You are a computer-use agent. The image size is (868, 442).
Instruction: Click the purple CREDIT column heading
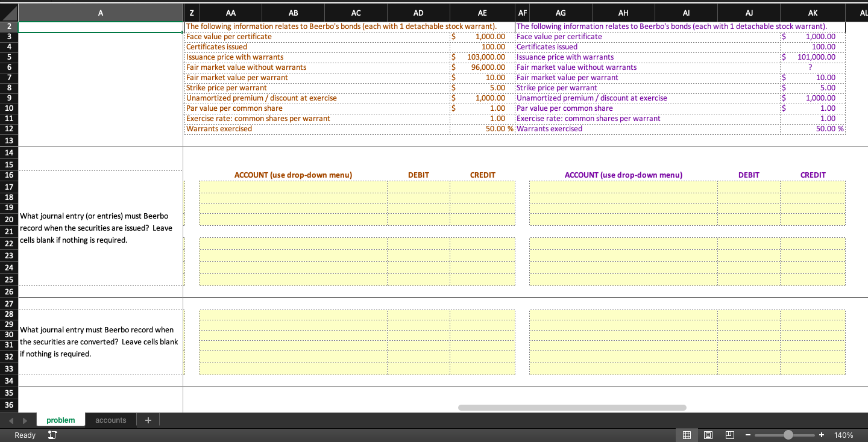(813, 175)
